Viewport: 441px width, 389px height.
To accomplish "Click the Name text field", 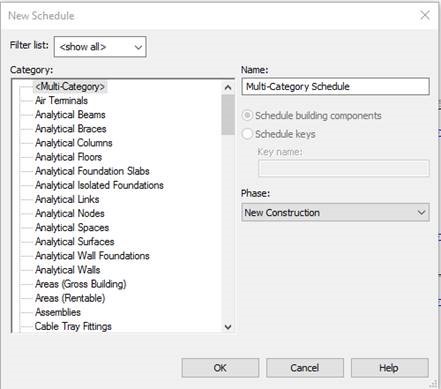I will [x=335, y=87].
